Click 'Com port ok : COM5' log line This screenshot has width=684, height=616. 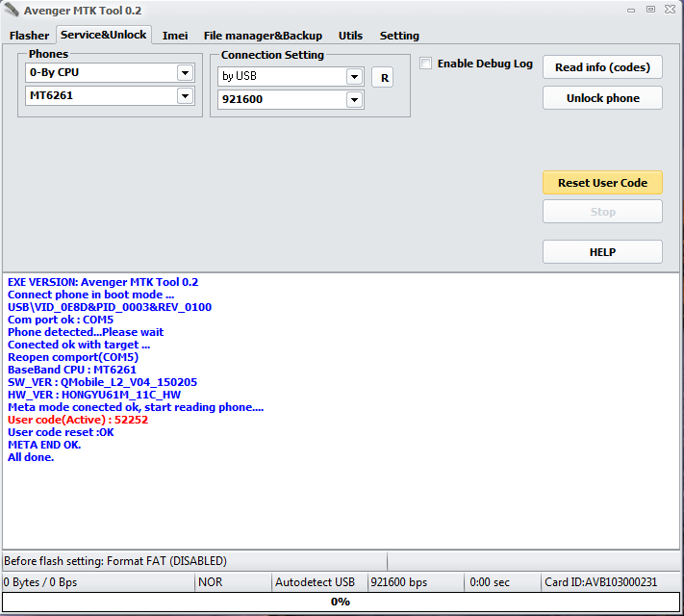click(x=61, y=320)
